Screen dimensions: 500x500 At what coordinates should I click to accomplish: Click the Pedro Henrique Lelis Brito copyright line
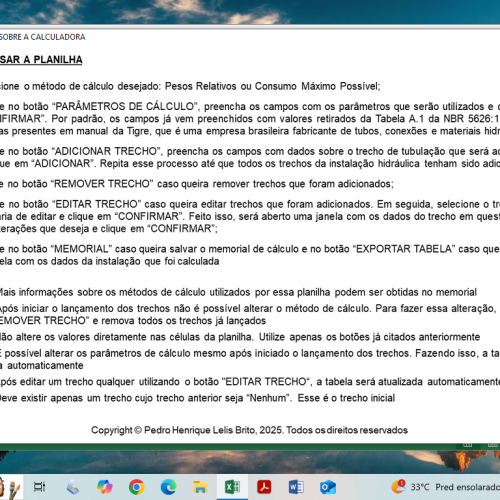[x=249, y=430]
